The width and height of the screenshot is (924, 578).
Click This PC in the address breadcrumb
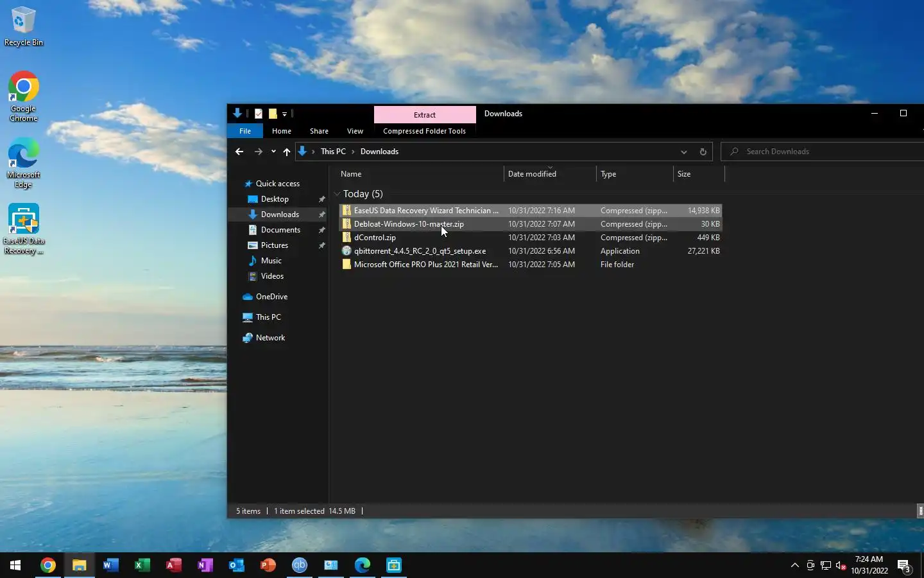pyautogui.click(x=333, y=152)
